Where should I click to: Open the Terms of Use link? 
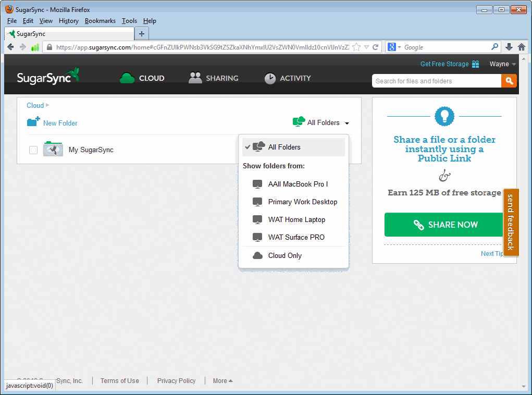(119, 380)
